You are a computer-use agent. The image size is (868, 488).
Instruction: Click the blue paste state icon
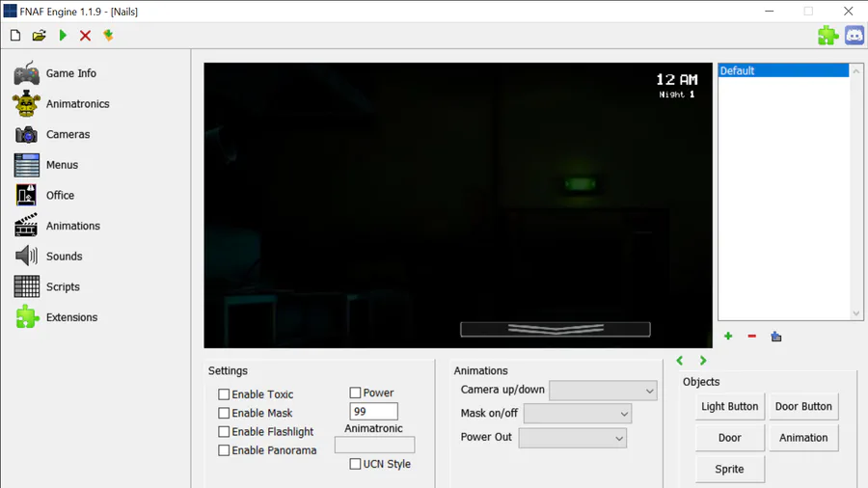776,337
